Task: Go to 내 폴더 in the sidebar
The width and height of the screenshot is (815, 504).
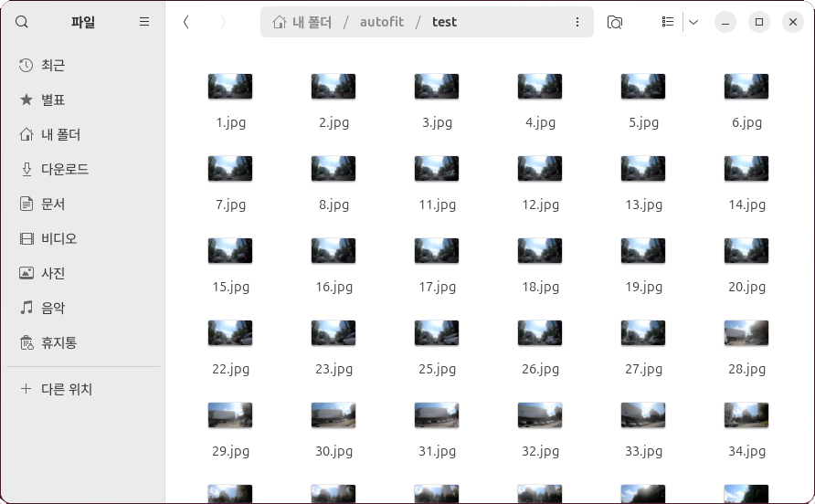Action: click(83, 134)
